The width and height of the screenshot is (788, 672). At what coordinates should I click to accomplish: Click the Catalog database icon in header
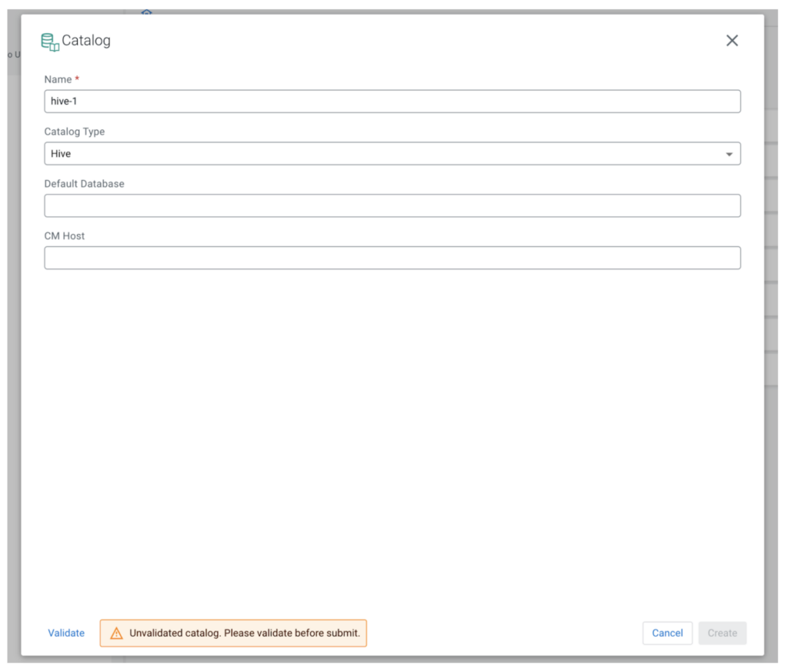pyautogui.click(x=50, y=42)
